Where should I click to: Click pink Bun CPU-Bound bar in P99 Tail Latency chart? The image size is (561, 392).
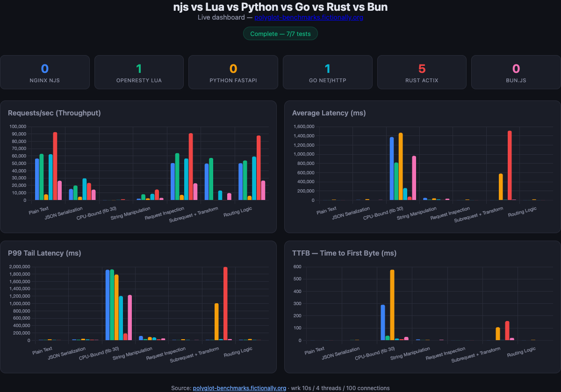pos(130,318)
